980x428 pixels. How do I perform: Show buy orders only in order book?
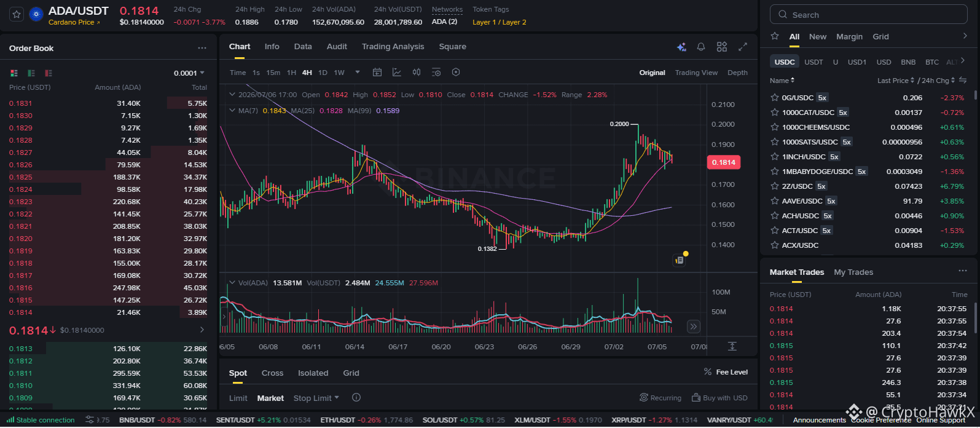(31, 73)
